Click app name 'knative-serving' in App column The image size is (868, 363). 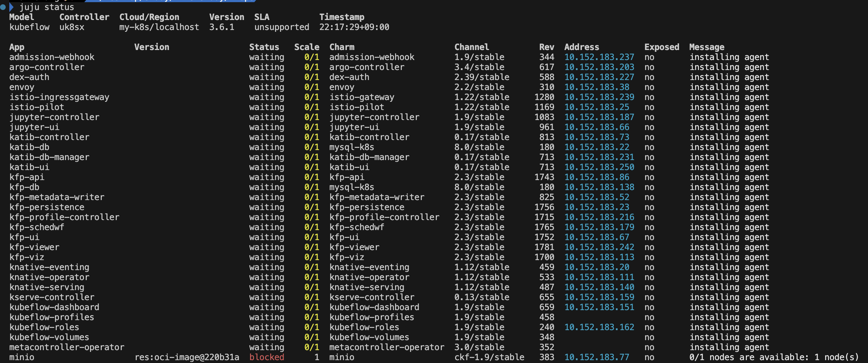point(47,287)
